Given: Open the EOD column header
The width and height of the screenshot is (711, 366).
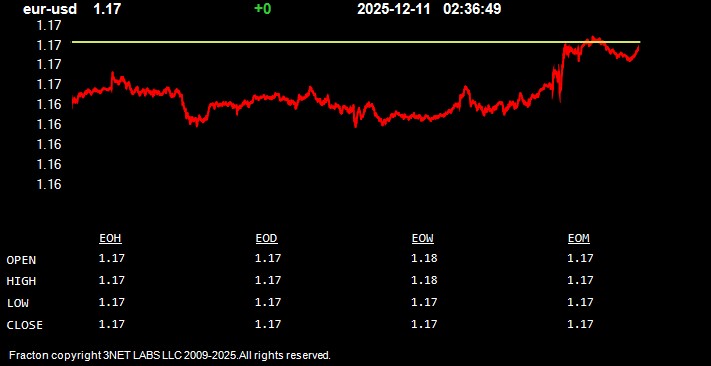Looking at the screenshot, I should [266, 239].
